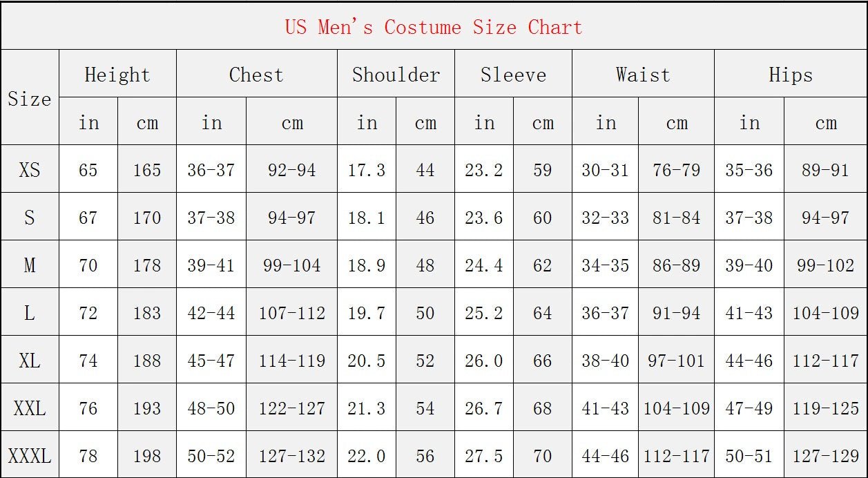
Task: Click the 'cm' subheader under Hips
Action: [826, 123]
